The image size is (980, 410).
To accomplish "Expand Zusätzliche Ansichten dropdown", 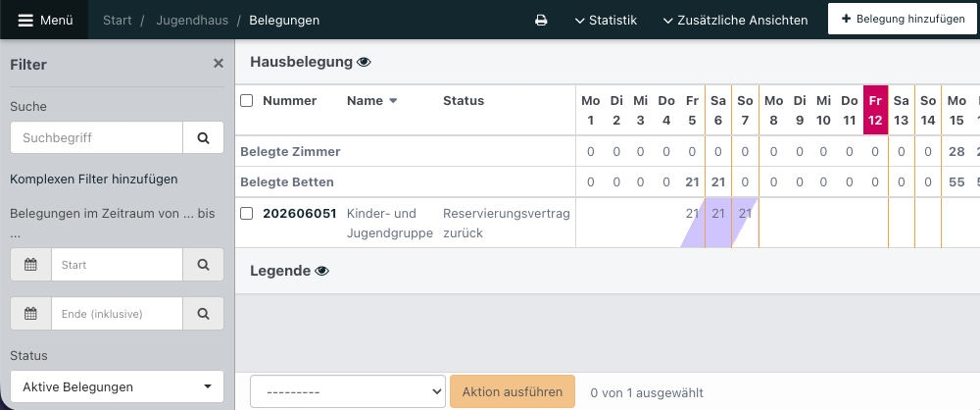I will (x=736, y=20).
